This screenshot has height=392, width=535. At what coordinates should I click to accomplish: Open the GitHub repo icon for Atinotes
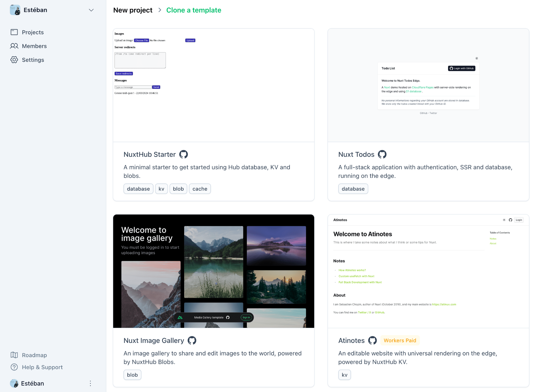(x=372, y=340)
